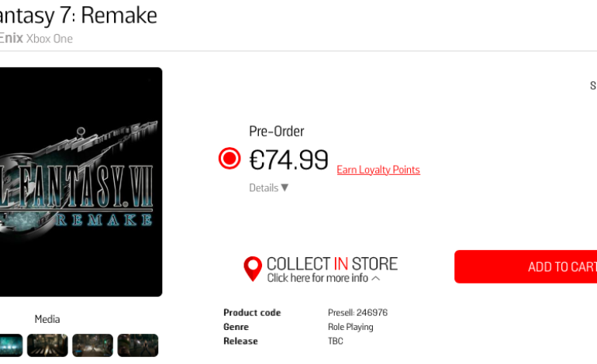Open the Earn Loyalty Points link
This screenshot has width=597, height=364.
coord(378,170)
